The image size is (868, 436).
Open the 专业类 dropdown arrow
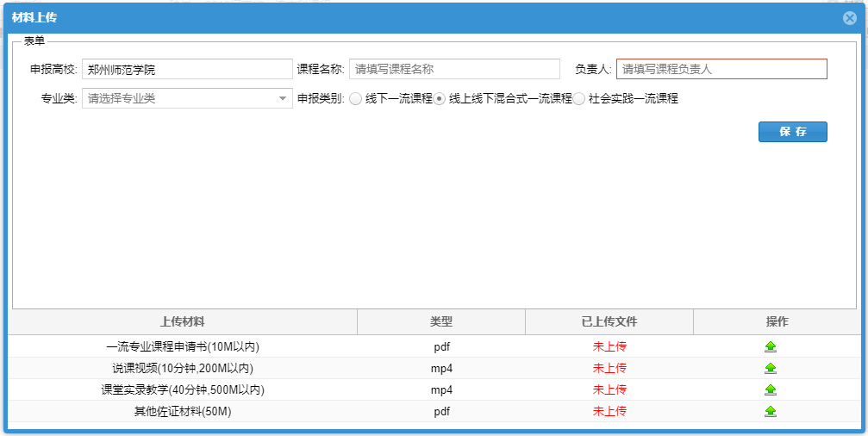coord(283,99)
